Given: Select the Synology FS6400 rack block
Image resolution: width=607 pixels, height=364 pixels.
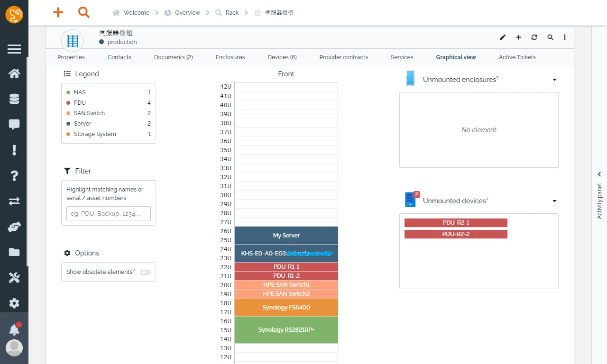Looking at the screenshot, I should tap(286, 308).
